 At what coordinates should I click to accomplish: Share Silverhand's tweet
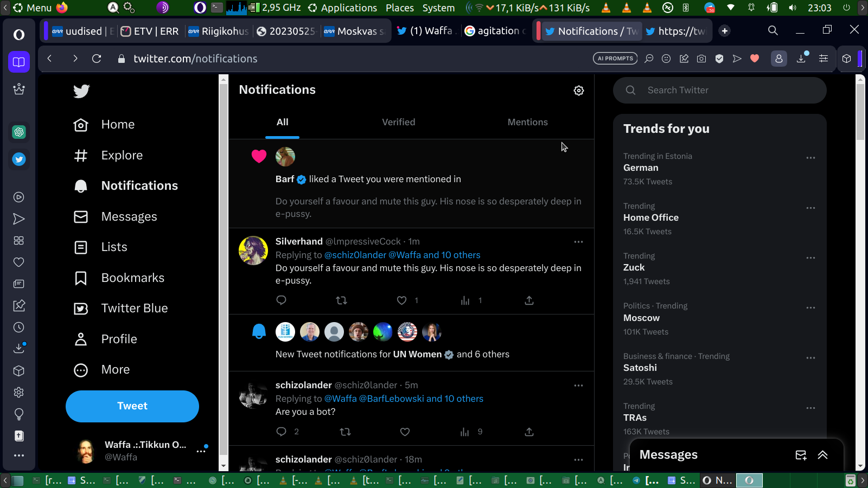529,300
